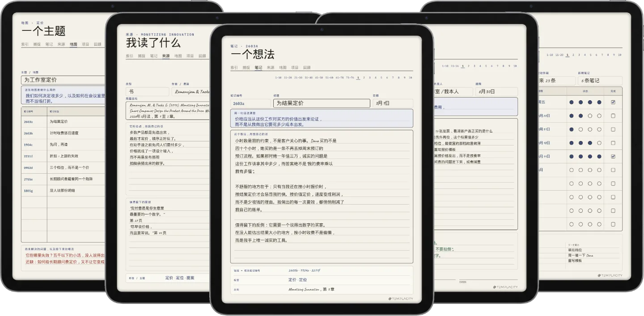Uncheck the 完成 checkbox in the 周五 row
644x316 pixels.
(x=613, y=102)
